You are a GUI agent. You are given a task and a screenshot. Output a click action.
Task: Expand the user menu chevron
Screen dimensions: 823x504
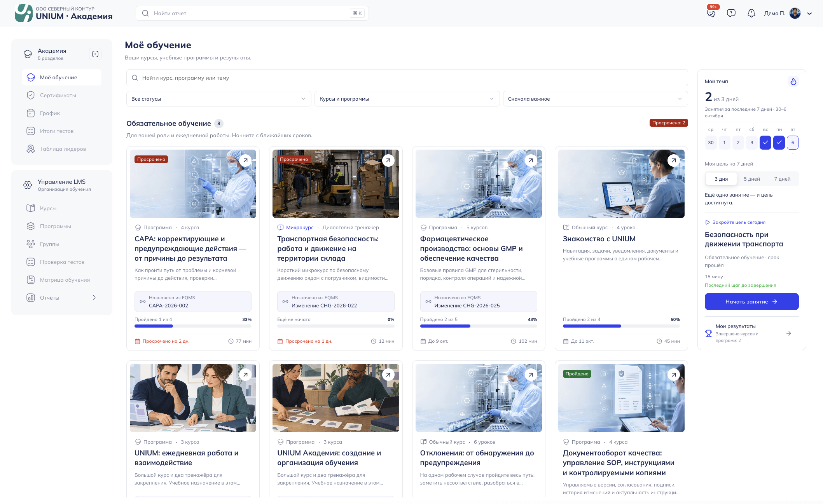click(x=809, y=13)
